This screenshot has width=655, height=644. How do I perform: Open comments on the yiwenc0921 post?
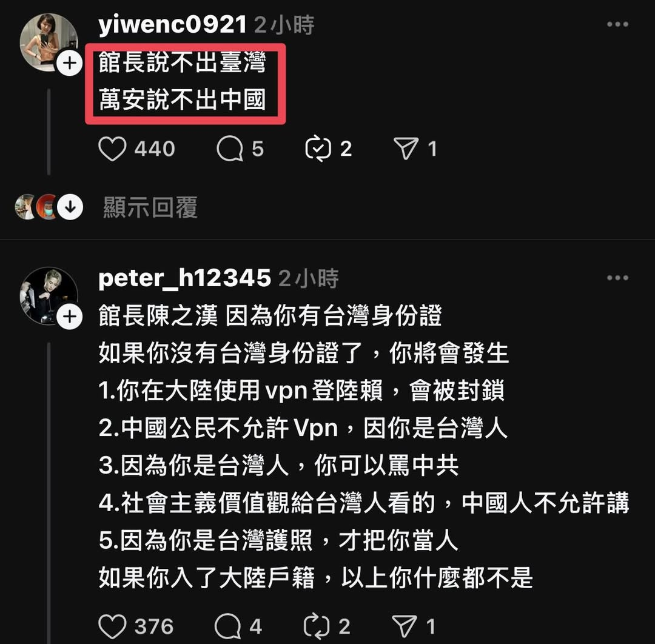[x=230, y=149]
